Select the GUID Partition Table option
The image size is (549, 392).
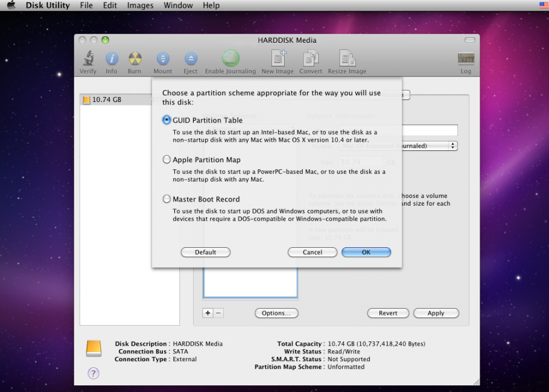166,120
